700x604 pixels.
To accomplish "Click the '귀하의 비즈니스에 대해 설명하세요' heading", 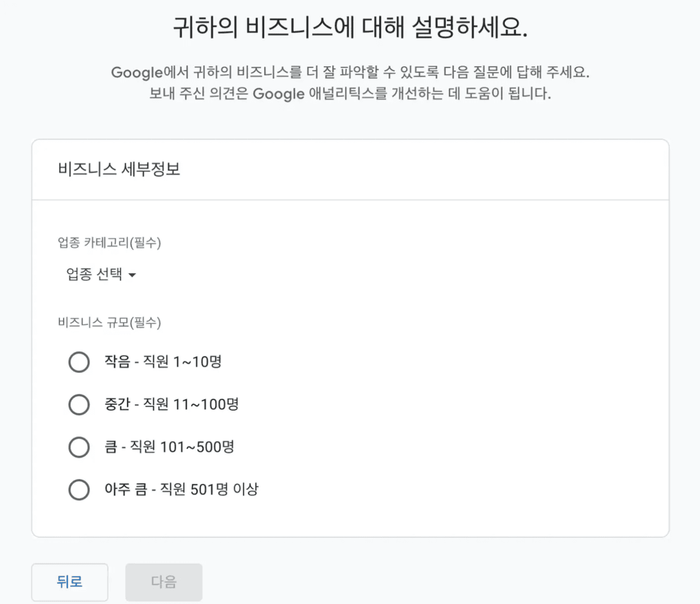I will tap(350, 27).
